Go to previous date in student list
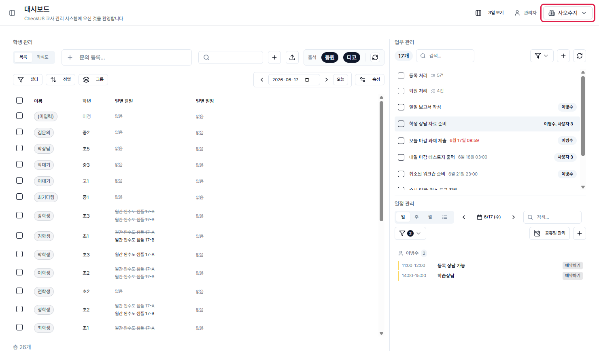The height and width of the screenshot is (364, 599). (x=262, y=80)
